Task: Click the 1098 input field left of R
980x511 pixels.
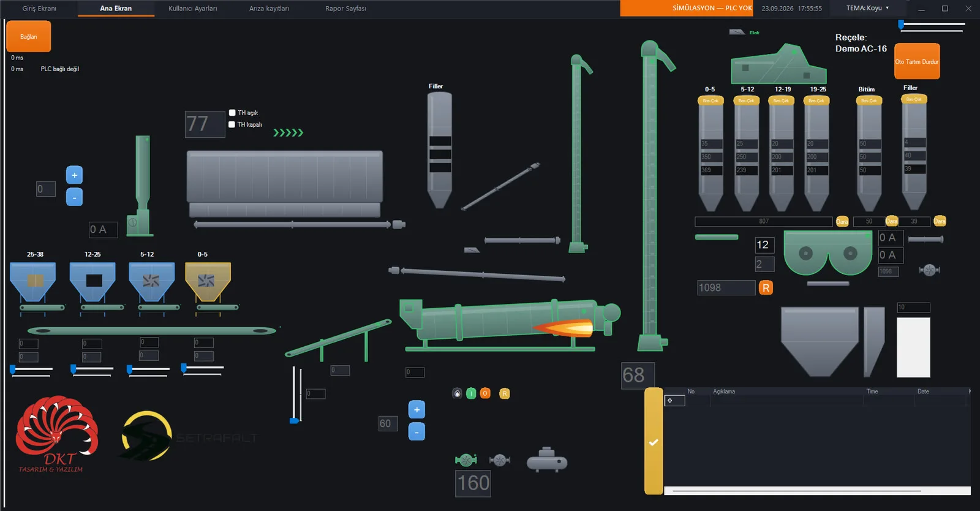Action: click(x=726, y=287)
